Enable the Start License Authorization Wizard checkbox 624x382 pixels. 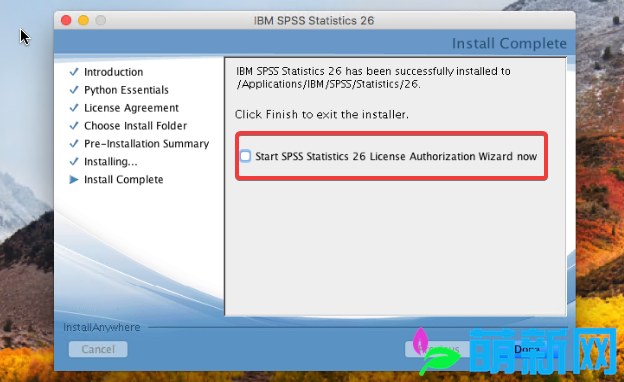(246, 156)
